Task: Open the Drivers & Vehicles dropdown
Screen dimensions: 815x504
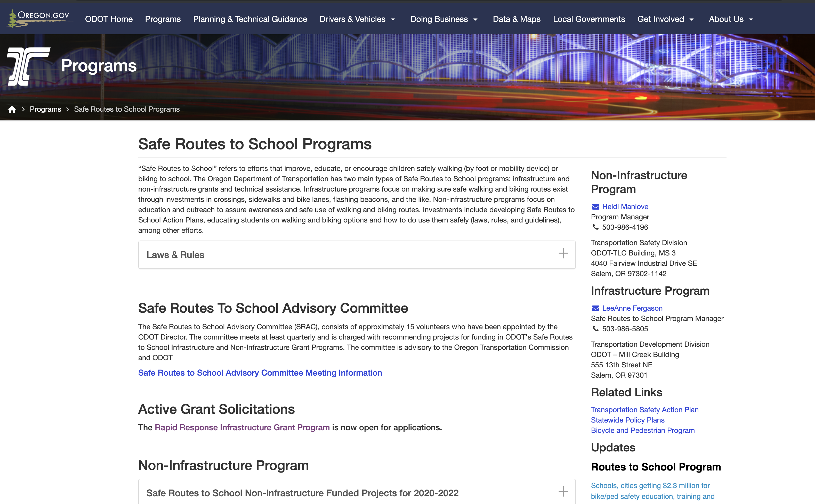Action: pos(357,19)
